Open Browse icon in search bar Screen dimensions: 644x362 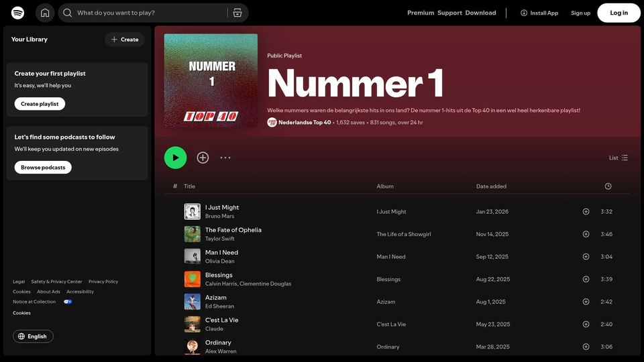(x=237, y=13)
